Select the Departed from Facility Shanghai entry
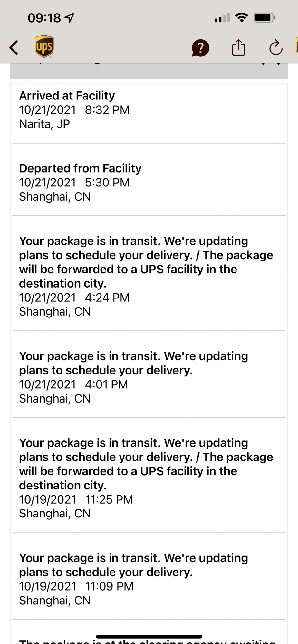The width and height of the screenshot is (298, 644). coord(149,182)
